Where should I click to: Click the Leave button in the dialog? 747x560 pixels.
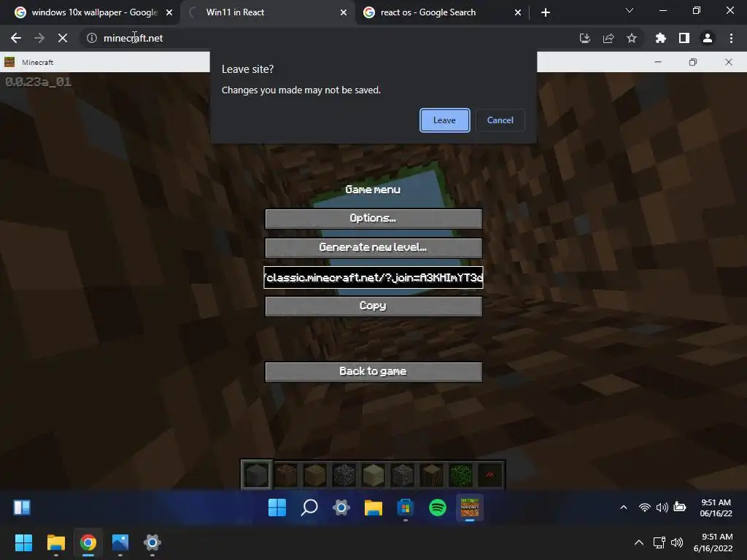point(444,120)
